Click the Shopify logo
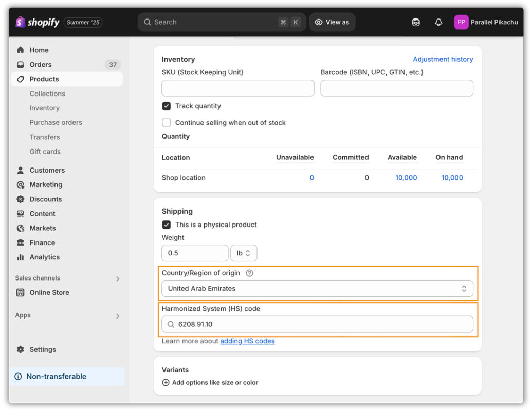 (x=38, y=22)
